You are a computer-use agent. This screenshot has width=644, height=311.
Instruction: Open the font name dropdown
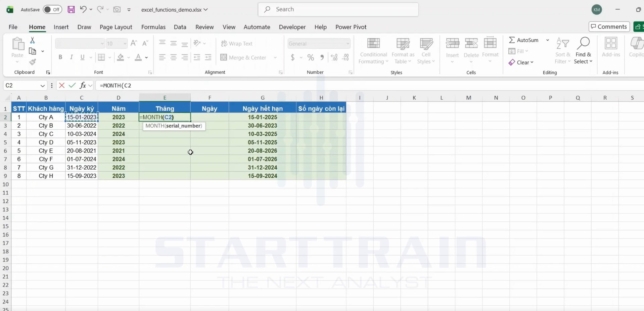102,44
